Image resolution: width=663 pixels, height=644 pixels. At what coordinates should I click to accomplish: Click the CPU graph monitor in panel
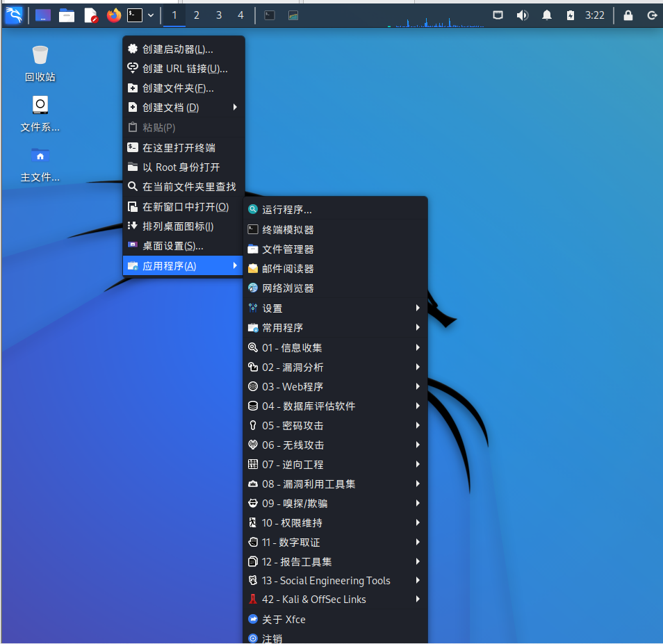(x=436, y=21)
